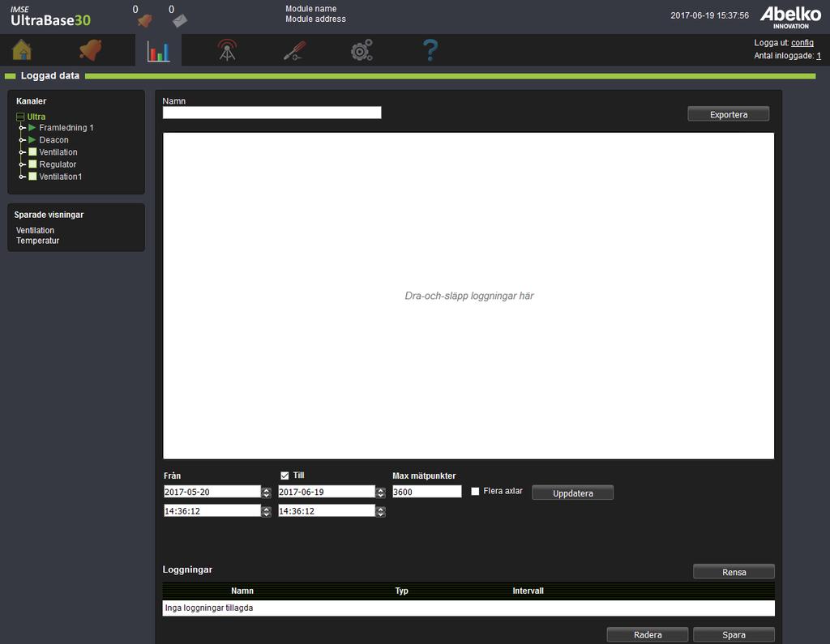
Task: Collapse the Ultra root tree node
Action: [20, 117]
